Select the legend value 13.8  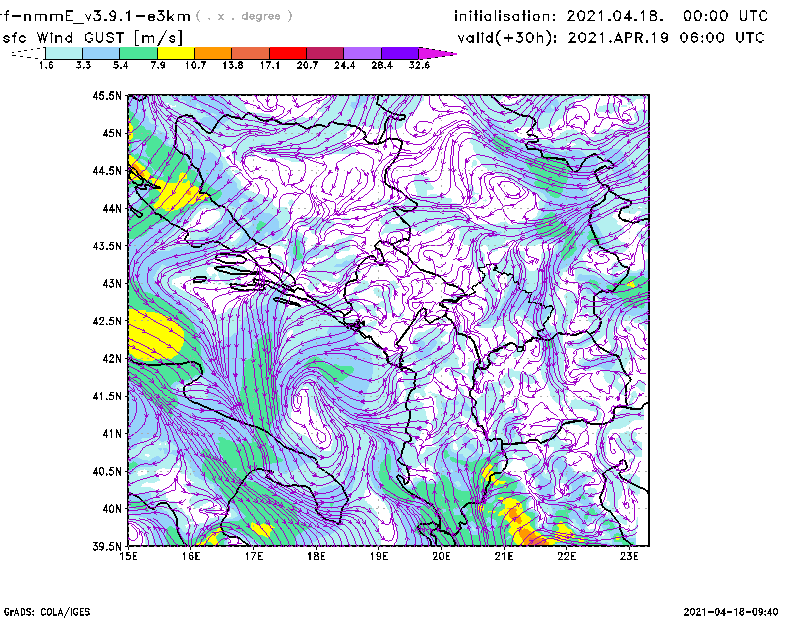[x=233, y=65]
